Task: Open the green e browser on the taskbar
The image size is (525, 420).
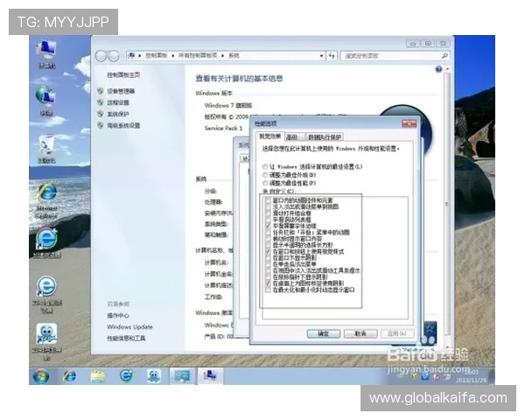Action: [x=126, y=375]
